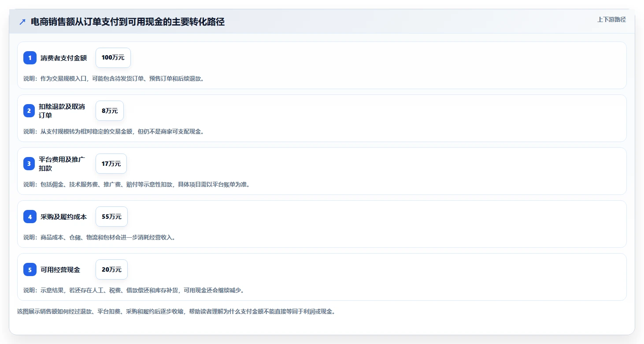Click the footer caption starting 该图展示销售额

(x=176, y=311)
